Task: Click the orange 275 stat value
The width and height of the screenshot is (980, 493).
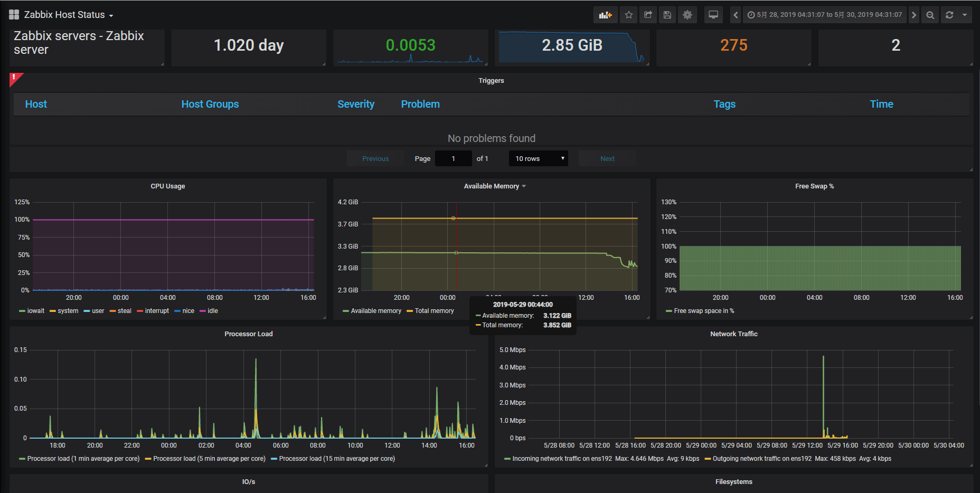Action: tap(734, 45)
